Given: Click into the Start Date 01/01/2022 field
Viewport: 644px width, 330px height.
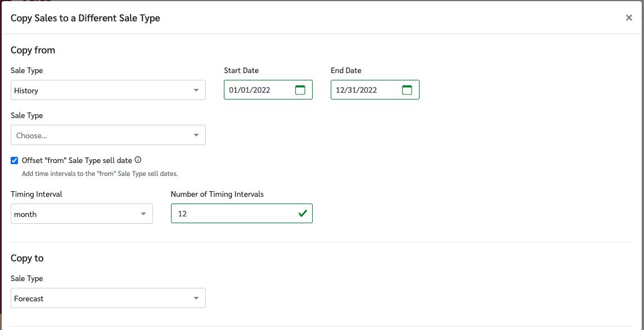Looking at the screenshot, I should click(x=256, y=90).
